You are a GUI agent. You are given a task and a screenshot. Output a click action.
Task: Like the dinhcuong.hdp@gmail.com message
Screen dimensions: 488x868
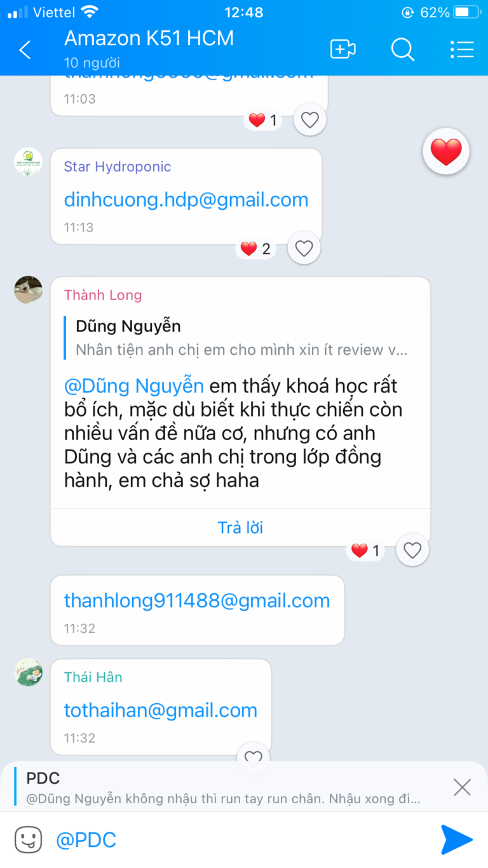tap(304, 249)
